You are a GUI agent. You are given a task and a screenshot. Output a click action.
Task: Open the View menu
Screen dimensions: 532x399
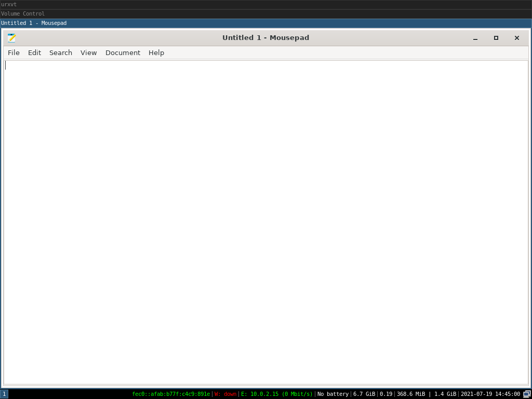coord(88,52)
